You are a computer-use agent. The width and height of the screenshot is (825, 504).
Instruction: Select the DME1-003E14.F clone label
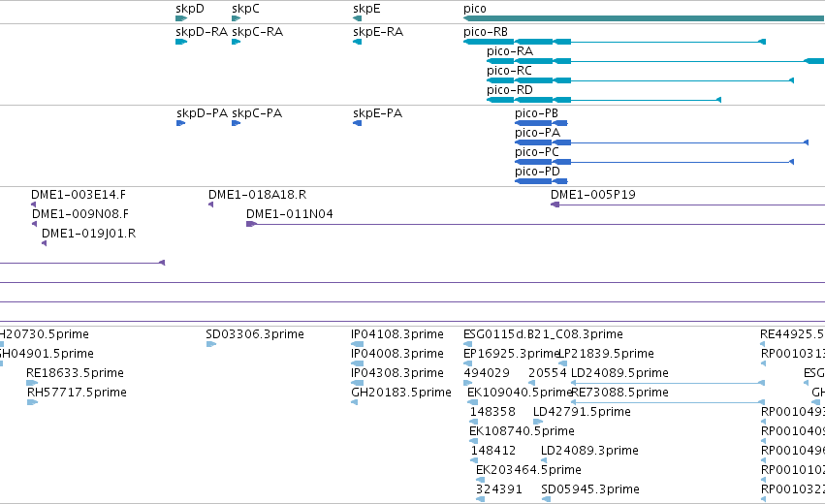79,195
